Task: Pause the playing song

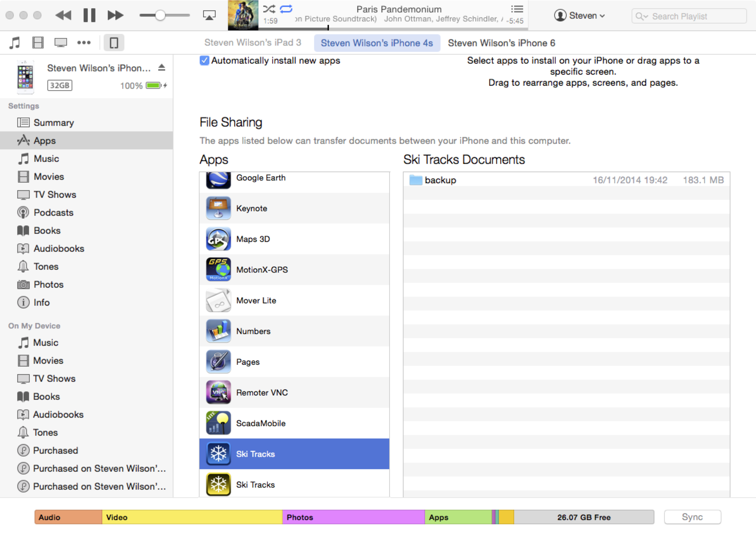Action: [89, 15]
